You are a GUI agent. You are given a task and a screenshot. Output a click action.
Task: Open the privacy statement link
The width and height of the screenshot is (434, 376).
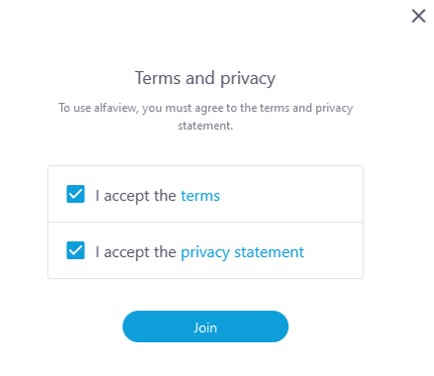(x=242, y=252)
